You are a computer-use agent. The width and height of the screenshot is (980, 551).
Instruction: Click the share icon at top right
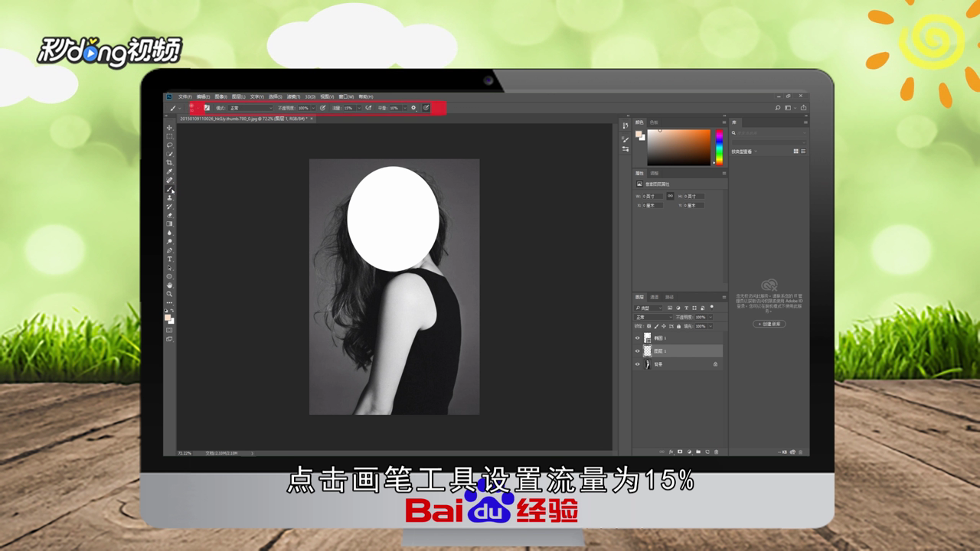coord(804,108)
